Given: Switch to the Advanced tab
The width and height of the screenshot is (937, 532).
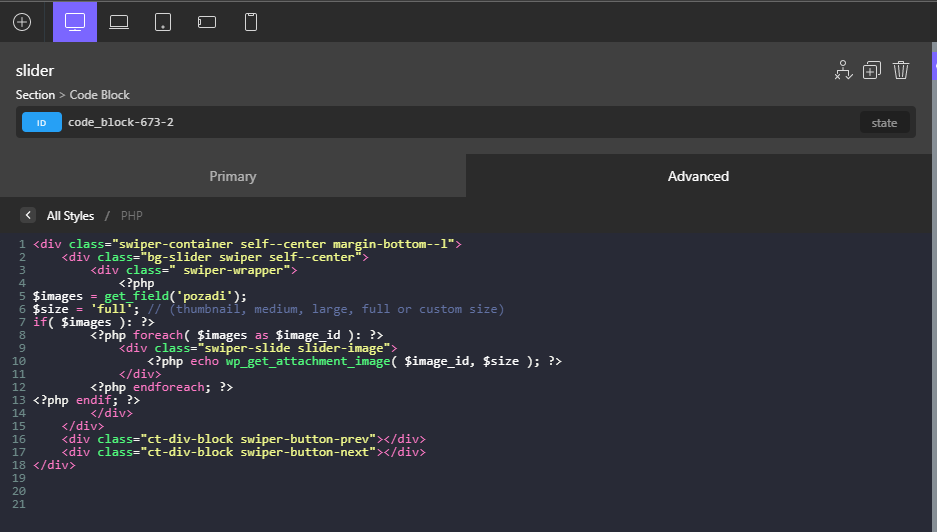Looking at the screenshot, I should point(699,176).
